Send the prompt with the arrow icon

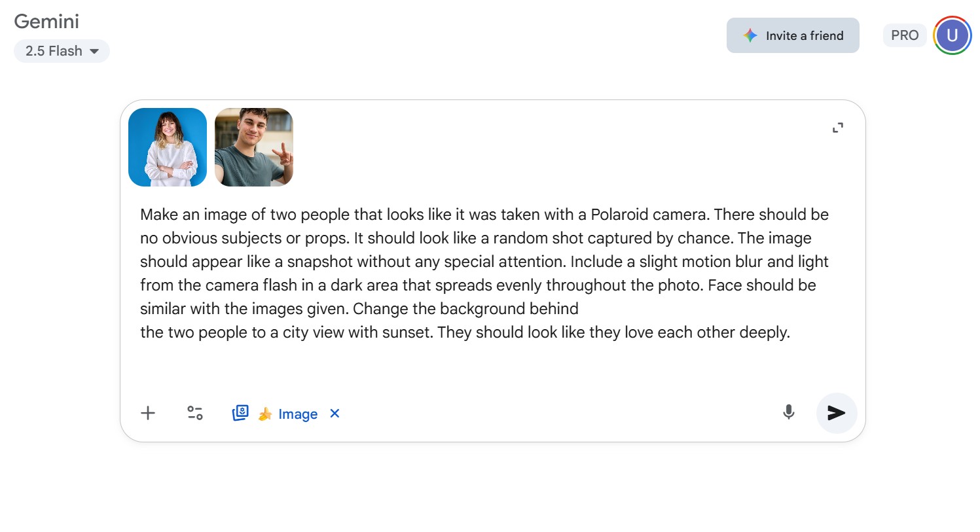tap(836, 413)
